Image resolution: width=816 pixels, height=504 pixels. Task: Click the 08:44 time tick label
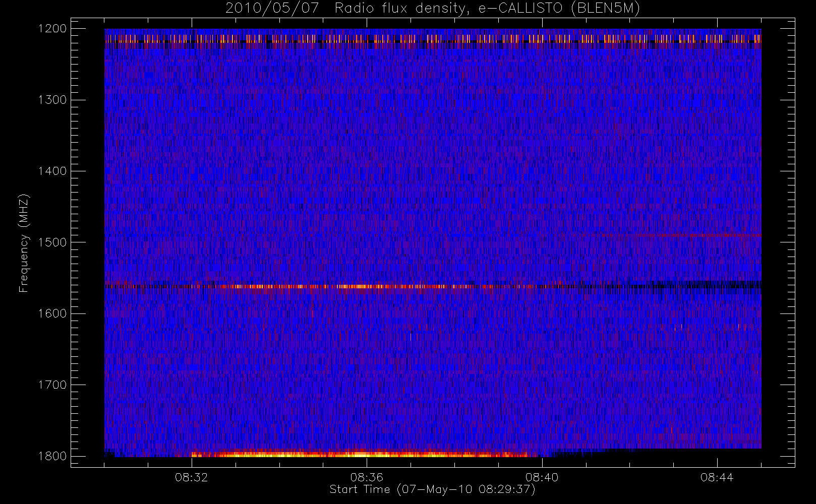[717, 477]
